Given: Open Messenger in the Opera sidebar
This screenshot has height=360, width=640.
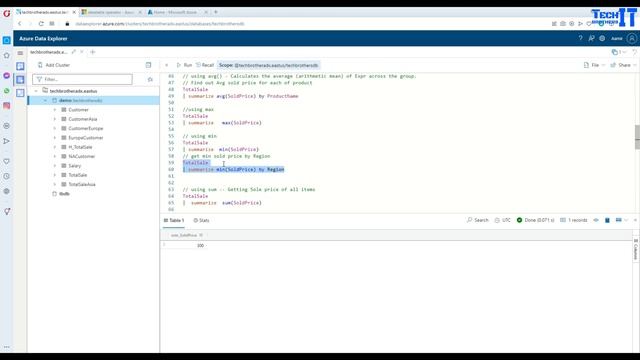Looking at the screenshot, I should click(7, 76).
